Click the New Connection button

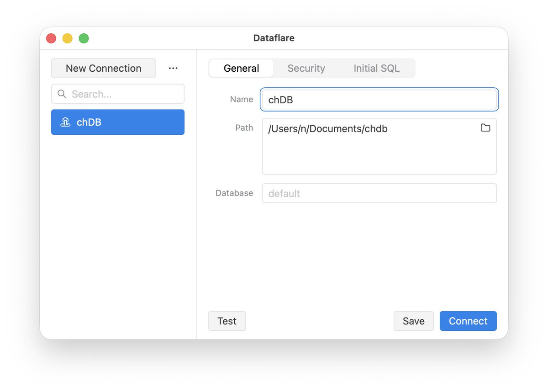pos(104,68)
